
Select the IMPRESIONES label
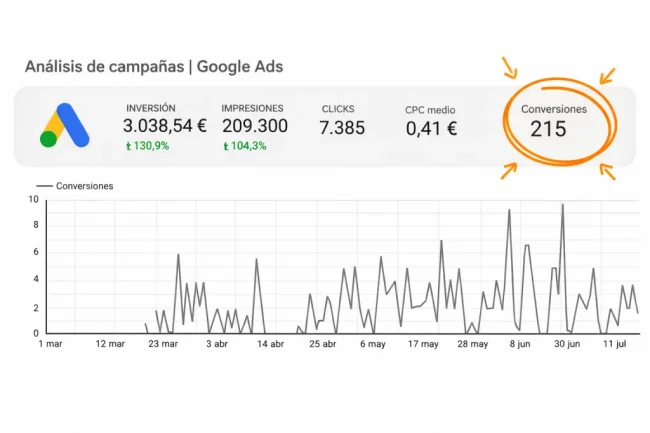(x=252, y=109)
